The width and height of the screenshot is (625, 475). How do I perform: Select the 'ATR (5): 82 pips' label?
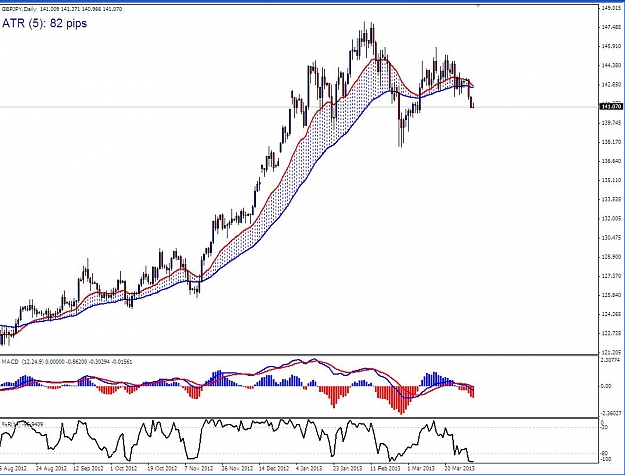tap(45, 23)
